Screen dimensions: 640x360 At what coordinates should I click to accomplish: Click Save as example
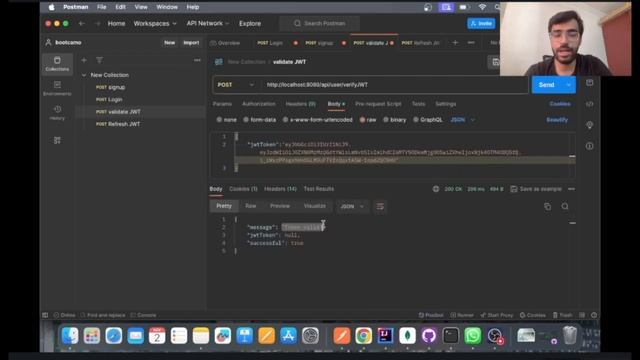click(x=536, y=189)
